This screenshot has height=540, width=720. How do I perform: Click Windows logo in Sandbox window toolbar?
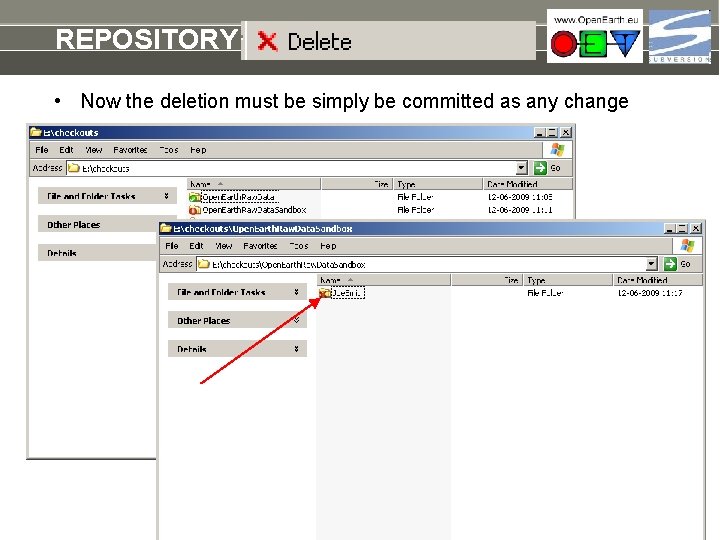point(687,246)
